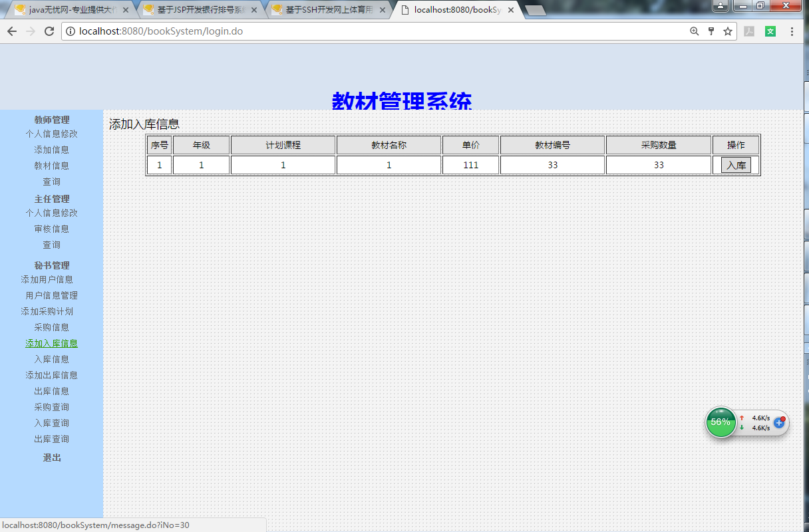
Task: Open the 用户信息管理 link
Action: click(x=52, y=295)
